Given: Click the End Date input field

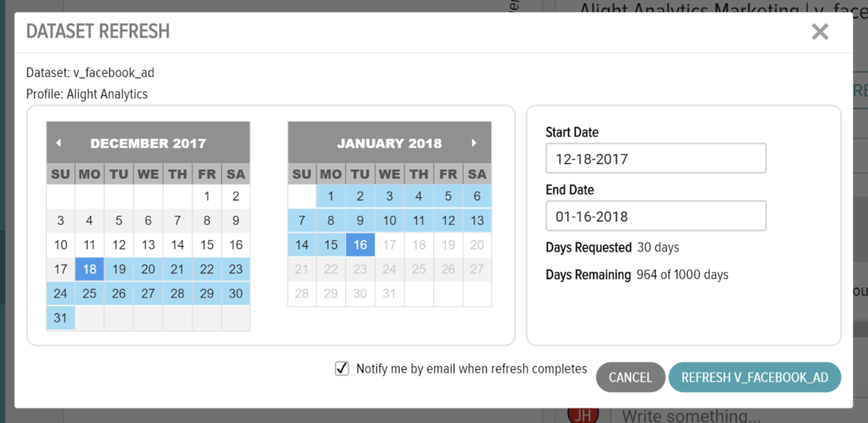Looking at the screenshot, I should click(x=656, y=216).
